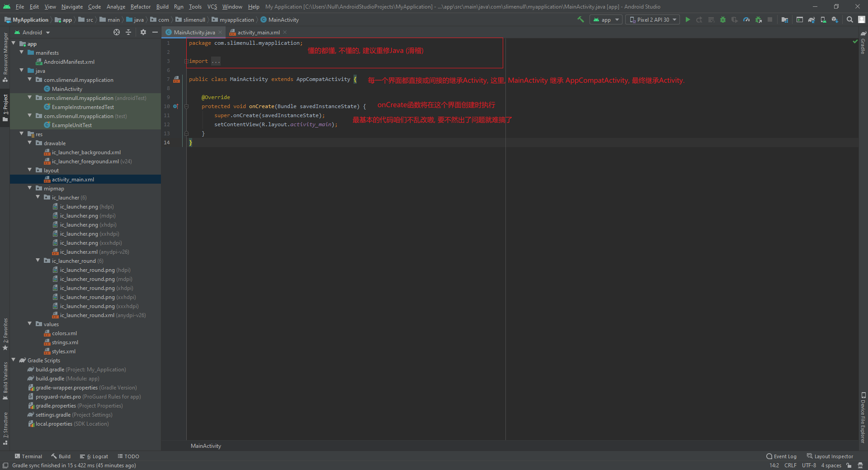Select MainActivity.java editor tab

[x=194, y=32]
